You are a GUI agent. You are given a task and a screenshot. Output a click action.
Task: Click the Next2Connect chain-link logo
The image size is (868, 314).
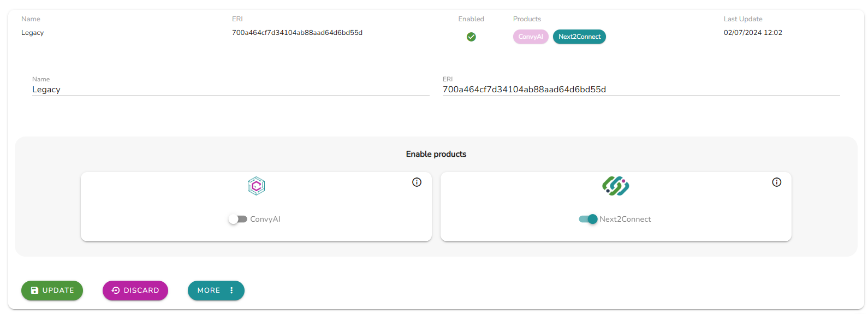(616, 186)
